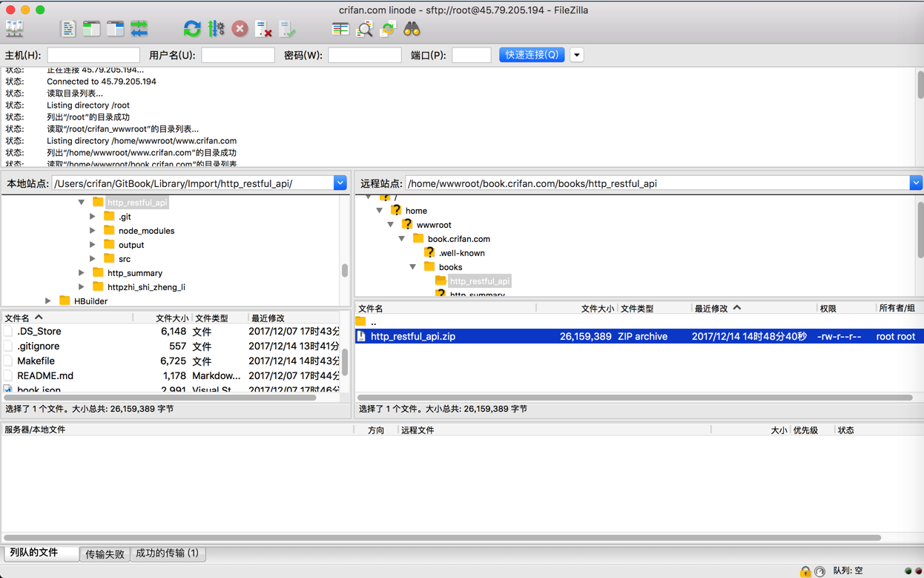Disconnect from the current server icon

pos(263,29)
